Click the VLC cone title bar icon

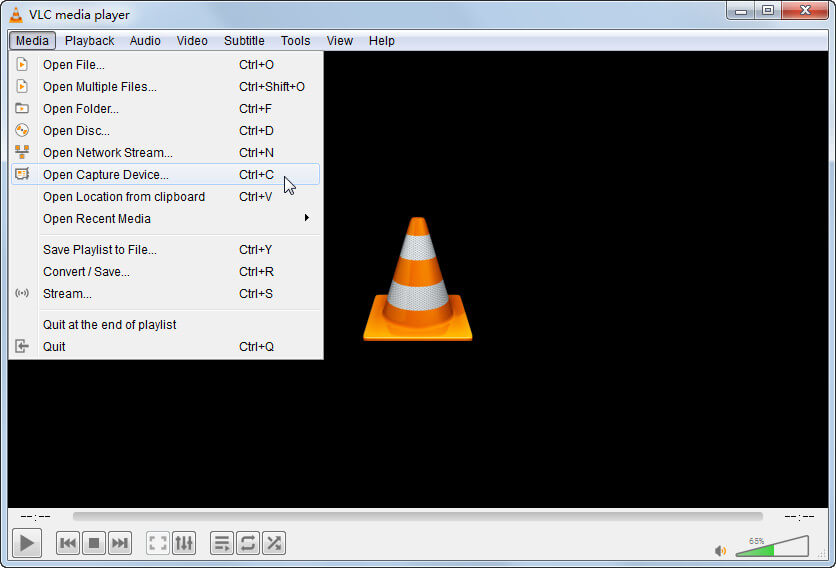[x=17, y=15]
